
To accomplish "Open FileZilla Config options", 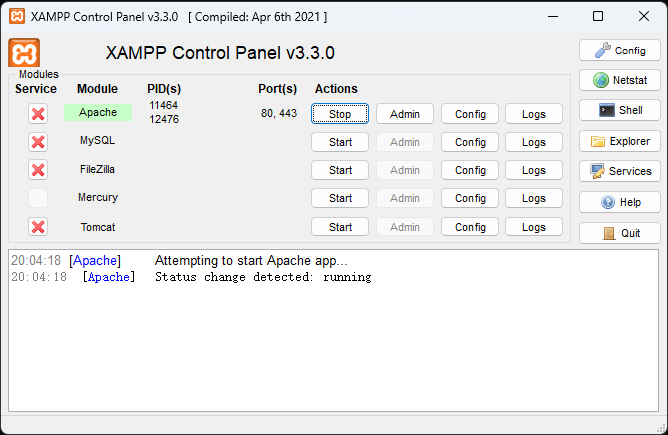I will pyautogui.click(x=470, y=170).
